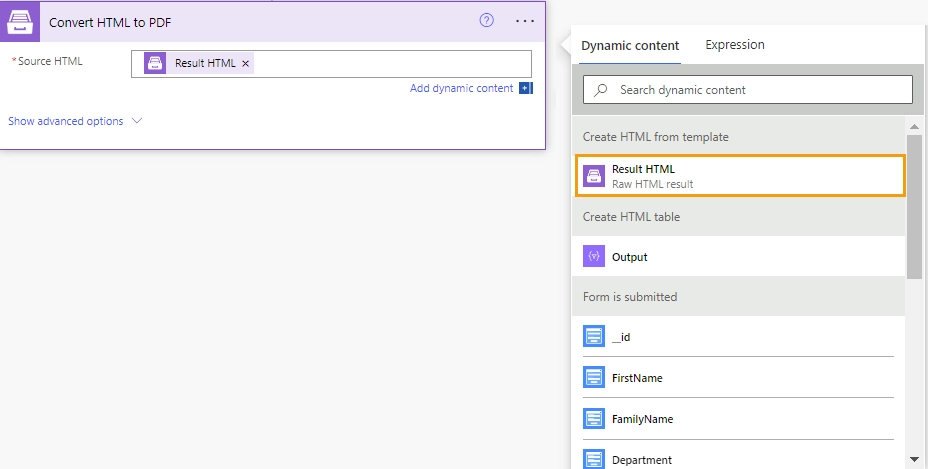Select Result HTML from dynamic content list
This screenshot has height=469, width=928.
[740, 176]
